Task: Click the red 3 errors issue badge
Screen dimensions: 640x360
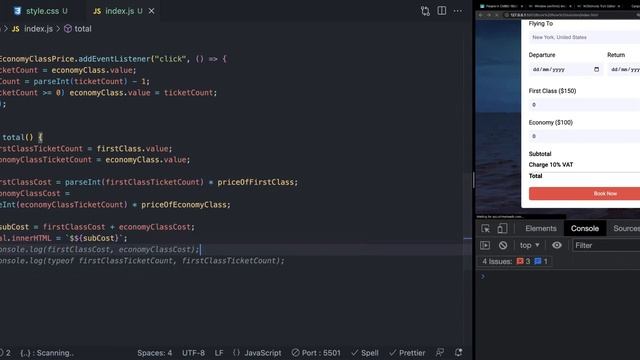Action: click(x=524, y=261)
